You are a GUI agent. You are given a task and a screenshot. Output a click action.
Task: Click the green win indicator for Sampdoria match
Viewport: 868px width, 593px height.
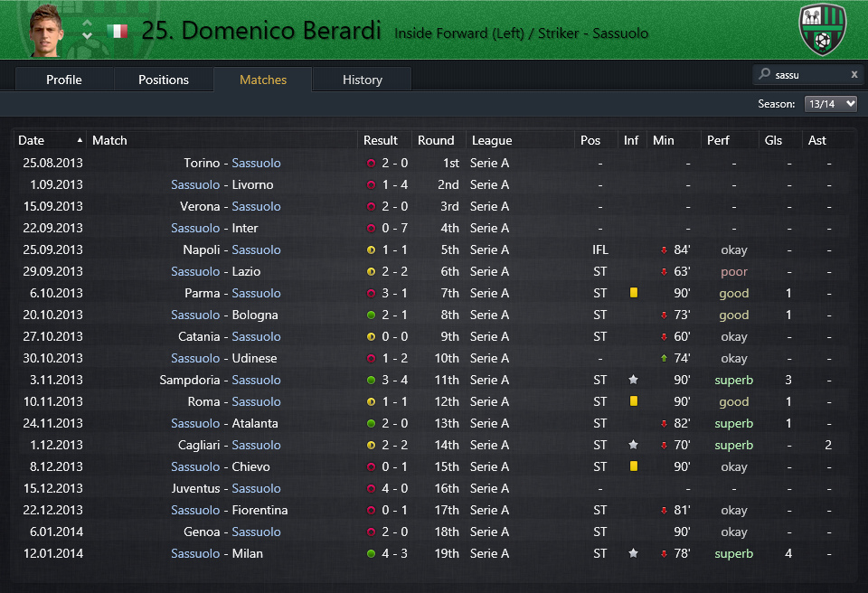pos(371,381)
